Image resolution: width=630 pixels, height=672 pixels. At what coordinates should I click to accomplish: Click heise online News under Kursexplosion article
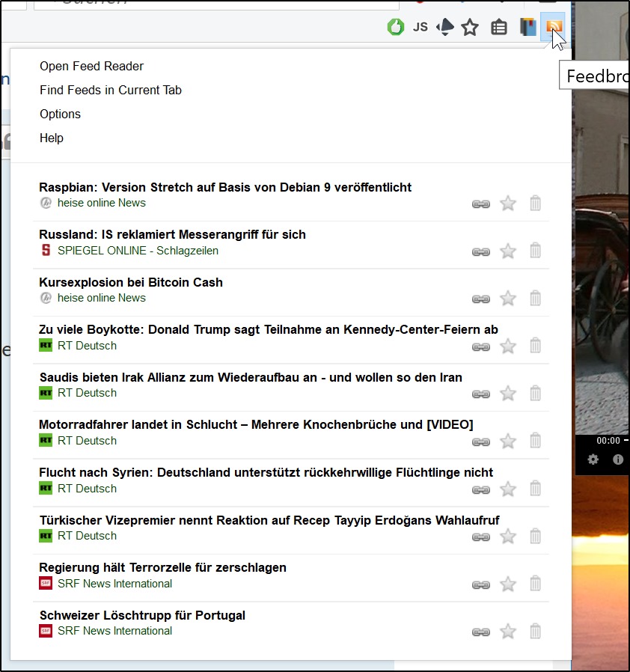(x=102, y=298)
